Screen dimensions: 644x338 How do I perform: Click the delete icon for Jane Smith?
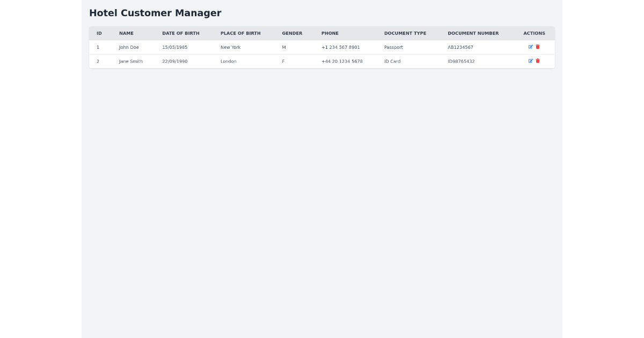pyautogui.click(x=537, y=61)
